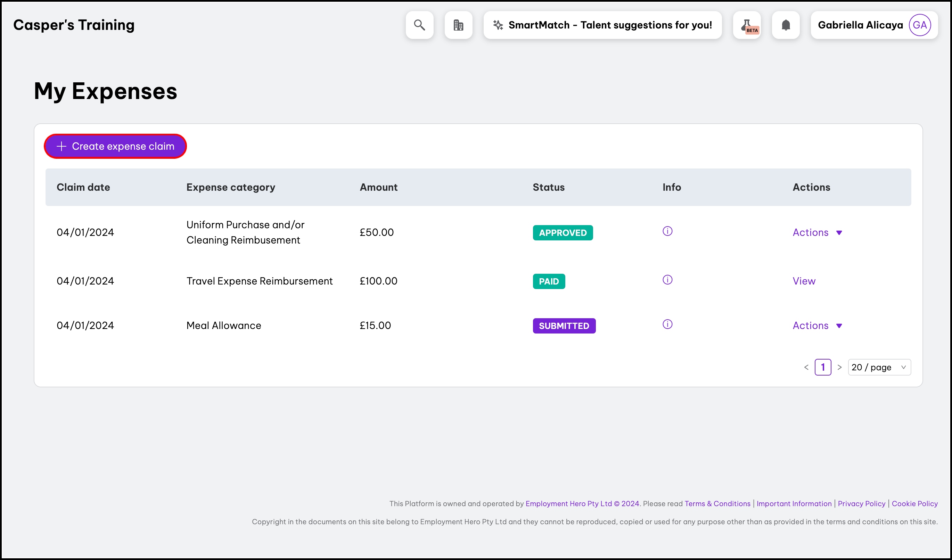Open the Cookie Policy link
The height and width of the screenshot is (560, 952).
coord(914,504)
